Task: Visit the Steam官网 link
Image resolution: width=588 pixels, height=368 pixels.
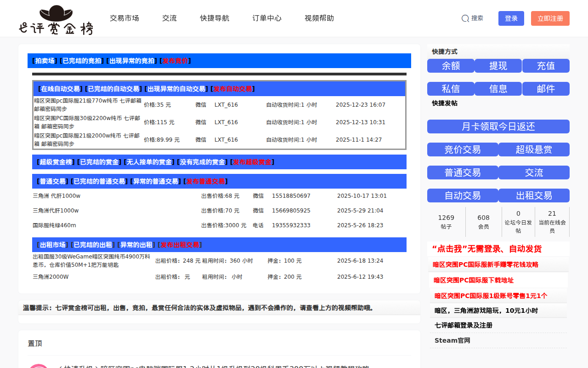Action: click(452, 340)
